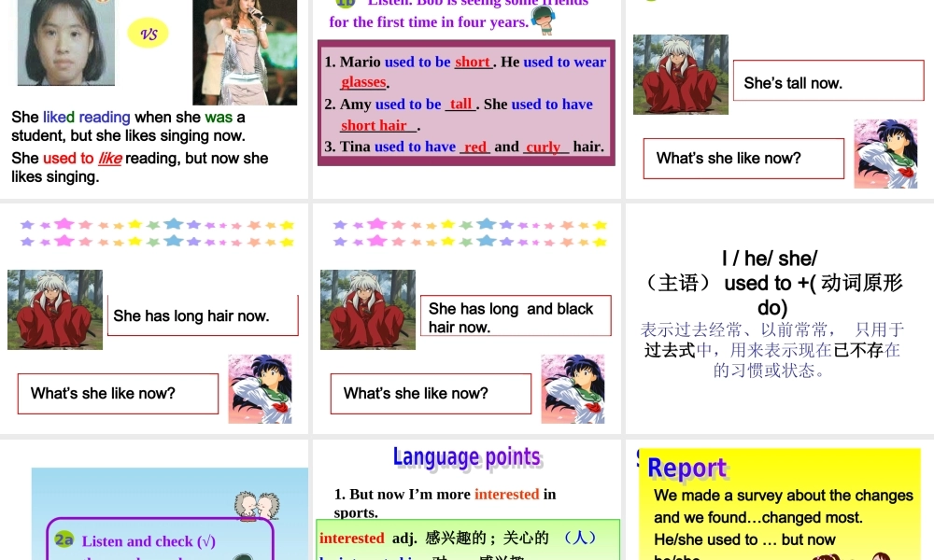
Task: Click text 'for the first time in four years.'
Action: 429,22
